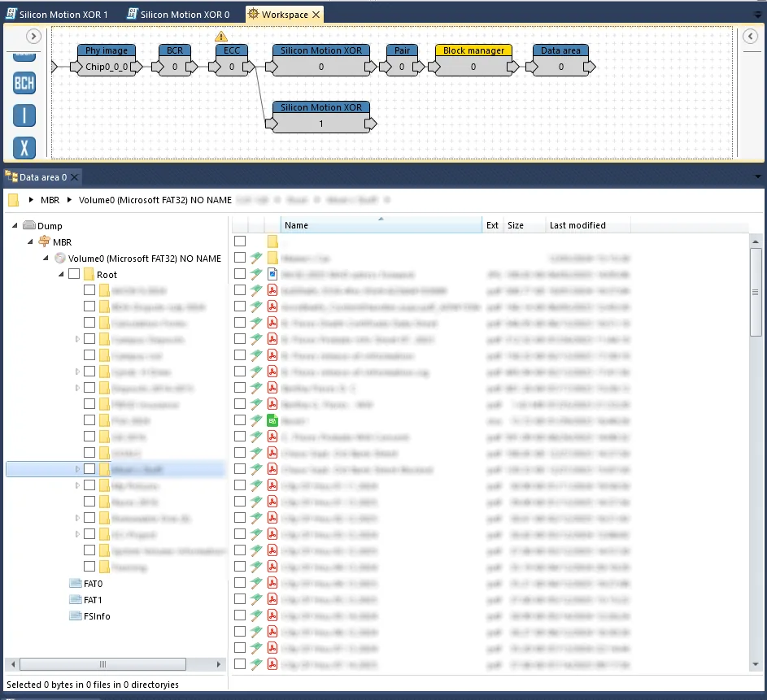Click "Volume0 (Microsoft FAT32) NO NAME" in the breadcrumb
Screen dimensions: 767x700
pyautogui.click(x=155, y=200)
